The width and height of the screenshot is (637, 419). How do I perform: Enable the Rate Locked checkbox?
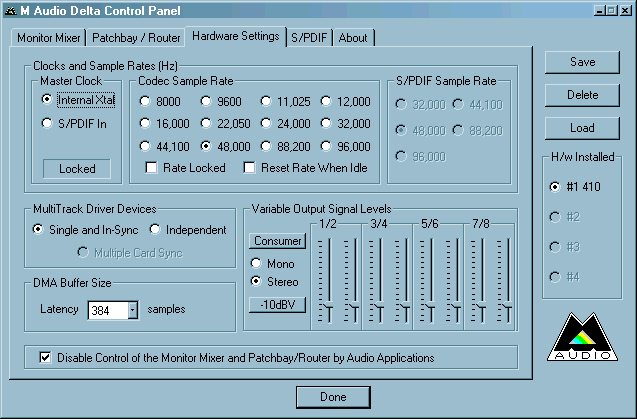[x=152, y=167]
